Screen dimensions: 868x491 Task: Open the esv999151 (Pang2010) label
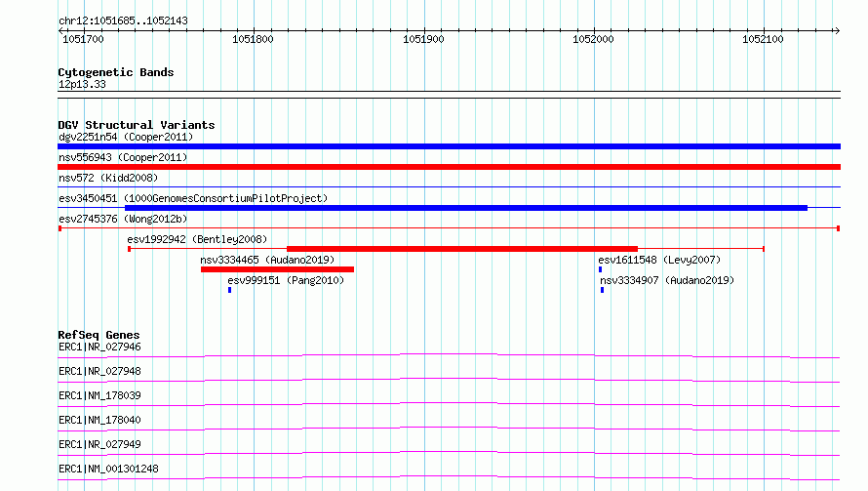point(286,280)
